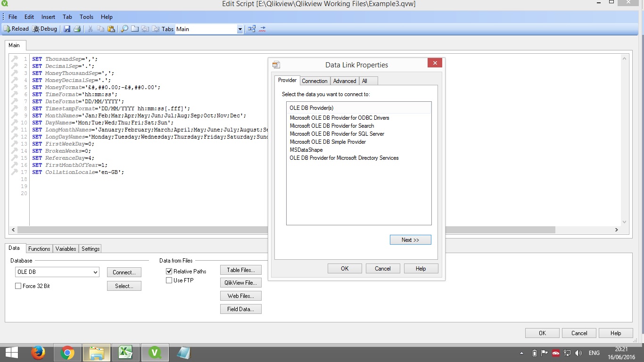
Task: Select Microsoft OLE DB Provider for ODBC Drivers
Action: 339,118
